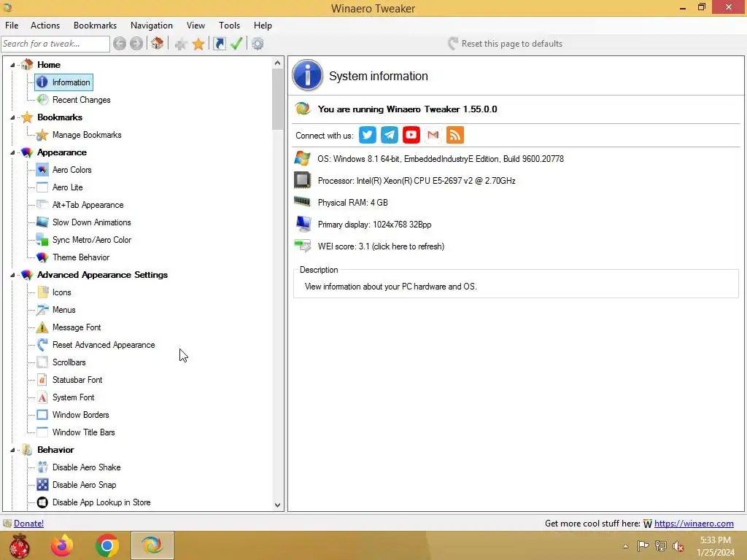Click the green checkmark toolbar icon
747x560 pixels.
236,44
